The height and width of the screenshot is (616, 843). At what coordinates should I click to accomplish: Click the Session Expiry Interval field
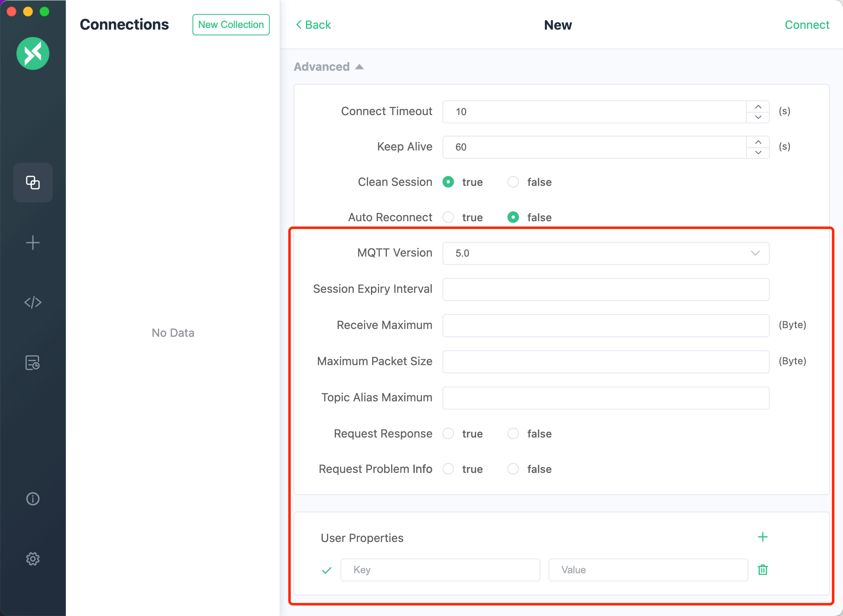(605, 289)
